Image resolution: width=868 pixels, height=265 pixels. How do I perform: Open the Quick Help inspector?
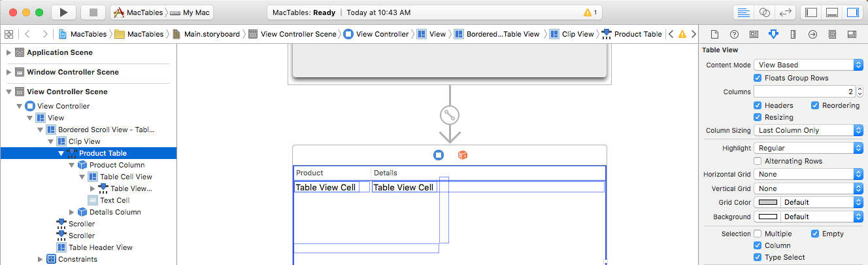734,34
